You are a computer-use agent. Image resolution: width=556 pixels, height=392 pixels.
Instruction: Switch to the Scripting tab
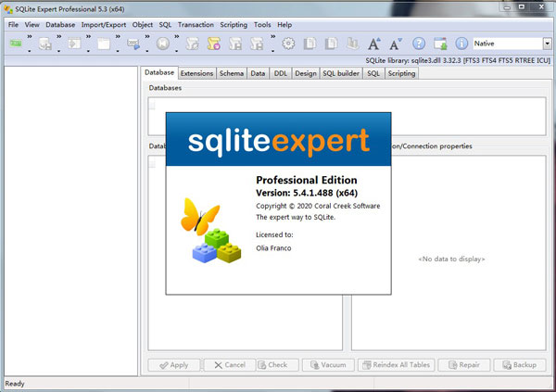[401, 73]
